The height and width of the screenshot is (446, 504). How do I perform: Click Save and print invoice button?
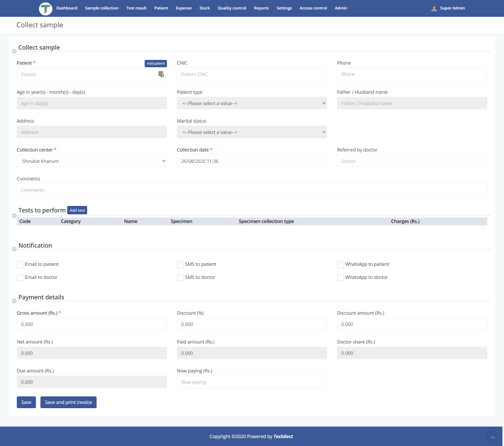tap(68, 402)
